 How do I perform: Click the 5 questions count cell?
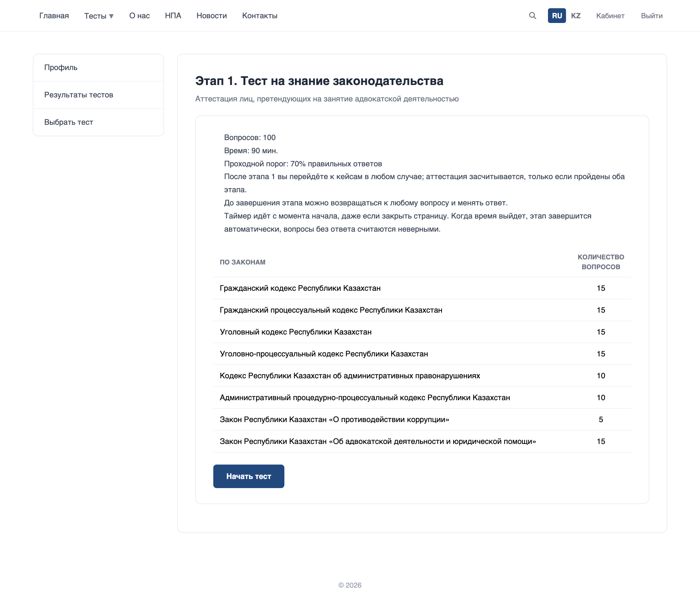tap(601, 420)
